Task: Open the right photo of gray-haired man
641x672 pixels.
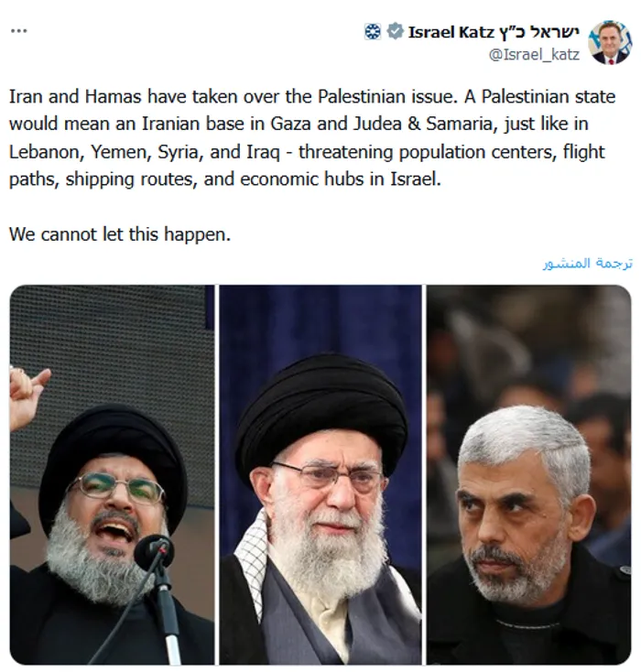Action: coord(528,474)
